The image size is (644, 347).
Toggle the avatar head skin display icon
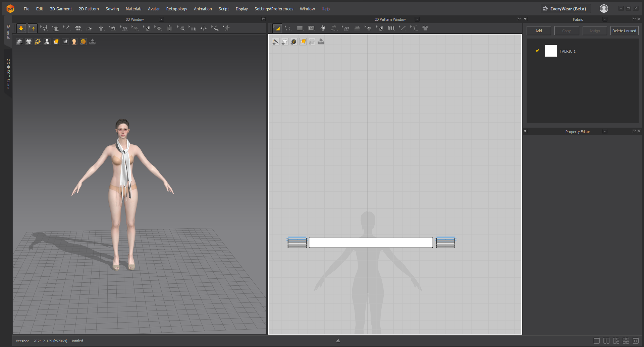pyautogui.click(x=74, y=42)
